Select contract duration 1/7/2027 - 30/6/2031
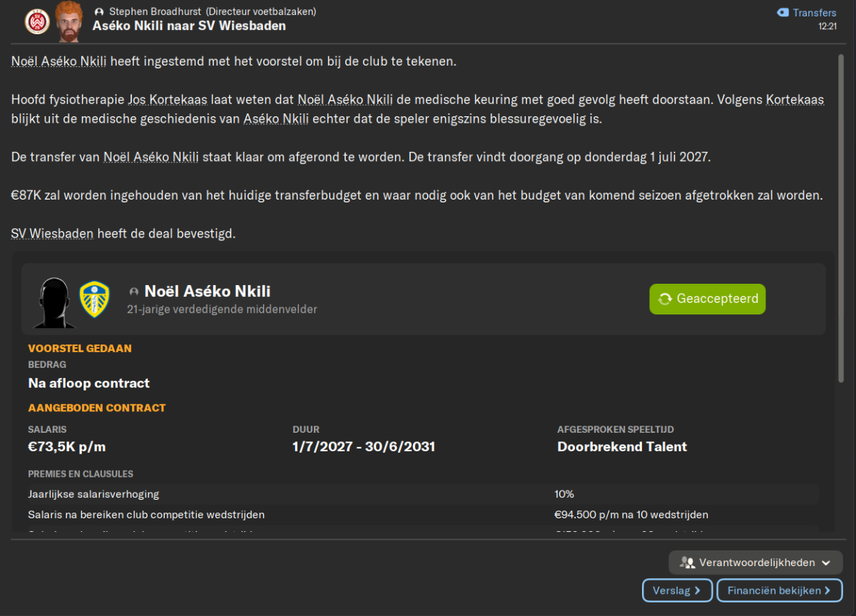Image resolution: width=856 pixels, height=616 pixels. coord(364,447)
